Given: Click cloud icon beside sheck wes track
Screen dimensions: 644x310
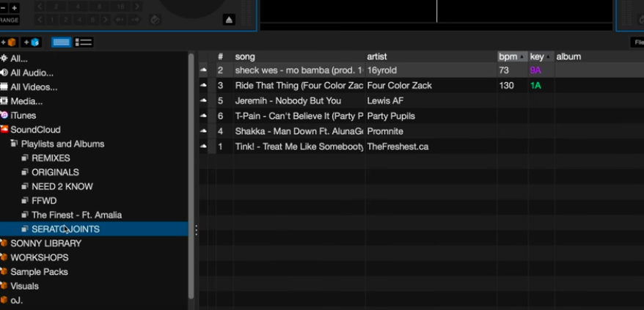Looking at the screenshot, I should 203,70.
